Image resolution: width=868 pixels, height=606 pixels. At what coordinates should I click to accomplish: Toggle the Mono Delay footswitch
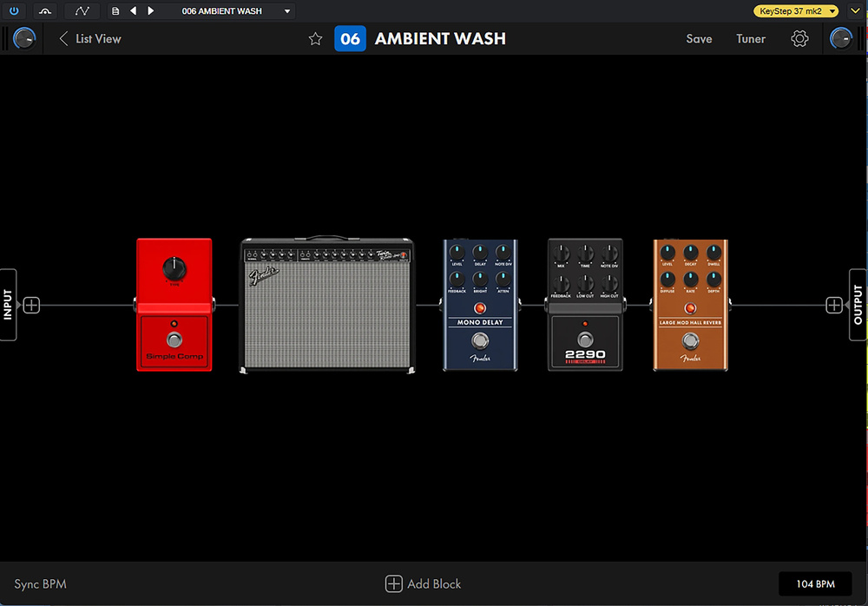coord(480,339)
